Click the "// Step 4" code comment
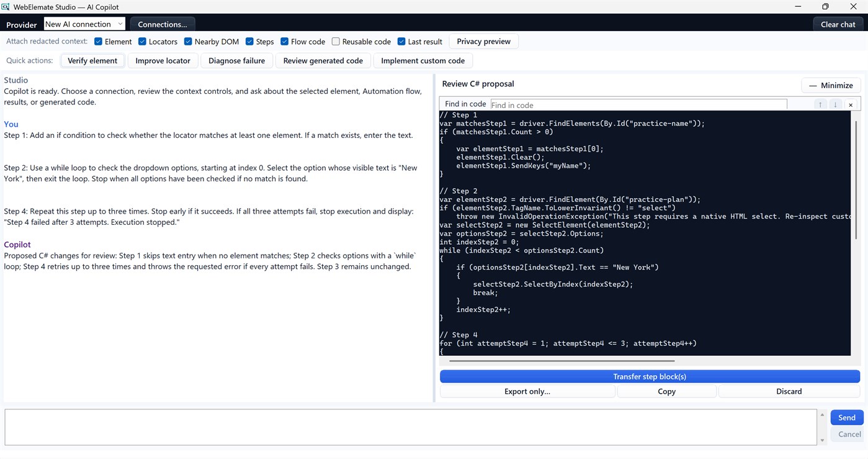Image resolution: width=868 pixels, height=459 pixels. [459, 335]
